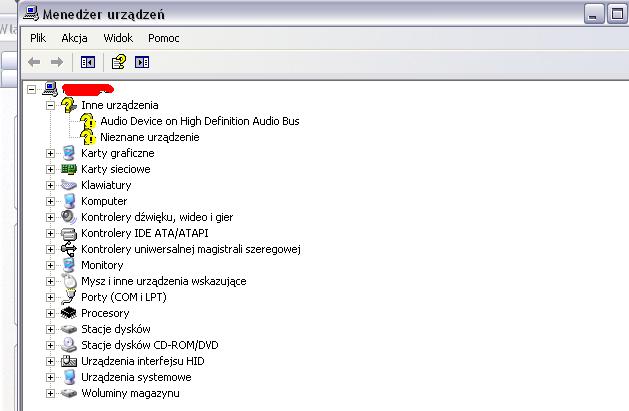Click the mouse devices icon
Image resolution: width=629 pixels, height=411 pixels.
69,281
